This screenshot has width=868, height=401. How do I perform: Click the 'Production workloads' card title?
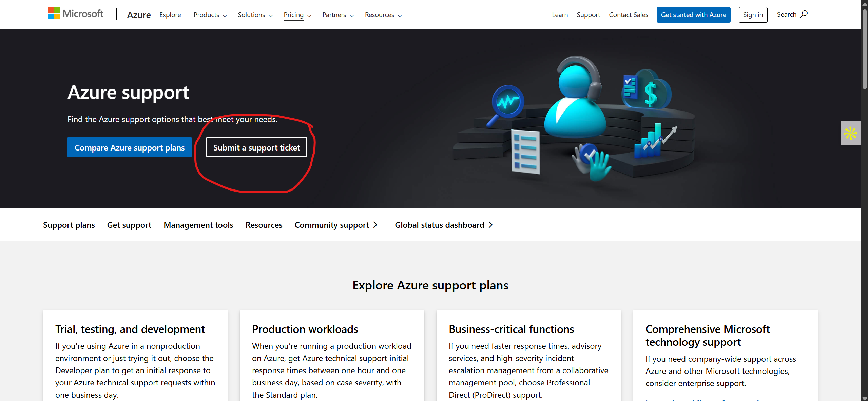tap(305, 329)
